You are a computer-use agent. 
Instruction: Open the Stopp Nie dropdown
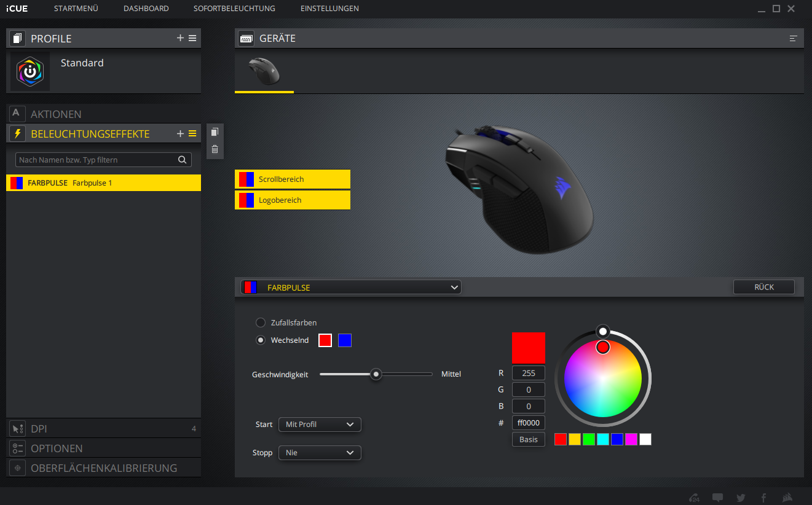(x=320, y=453)
